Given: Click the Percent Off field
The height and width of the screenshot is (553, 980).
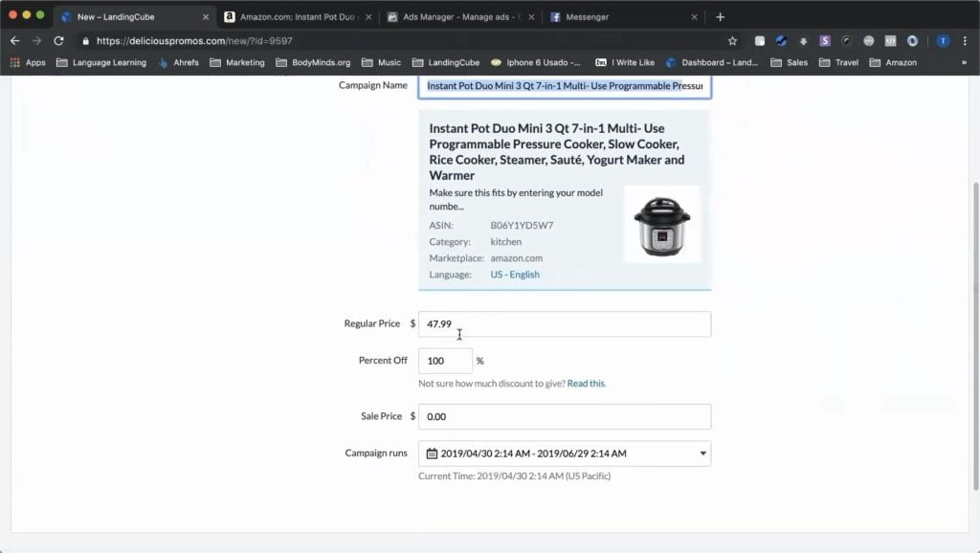Looking at the screenshot, I should tap(445, 361).
